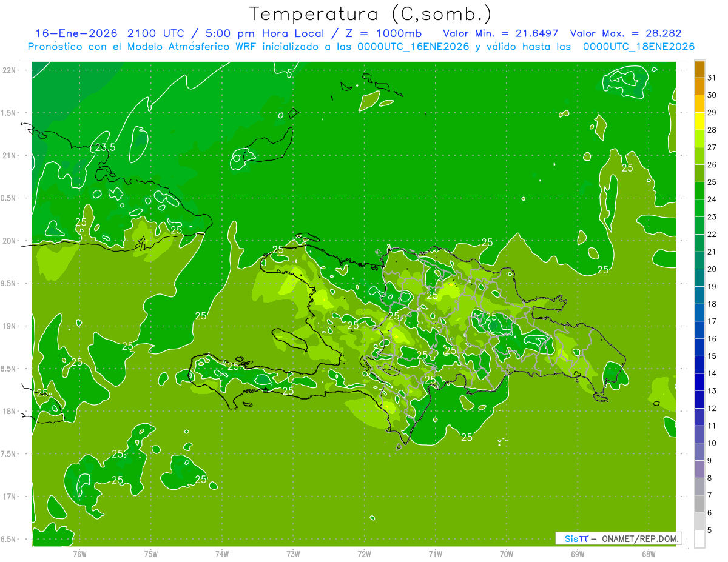Click the "ONAMET/REP.DOM." credit label
Image resolution: width=728 pixels, height=562 pixels.
click(639, 538)
